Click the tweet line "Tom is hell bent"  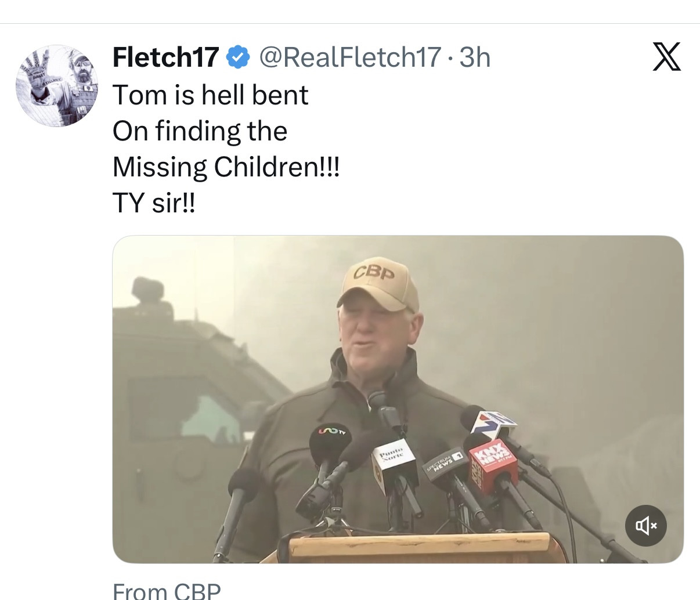point(210,95)
